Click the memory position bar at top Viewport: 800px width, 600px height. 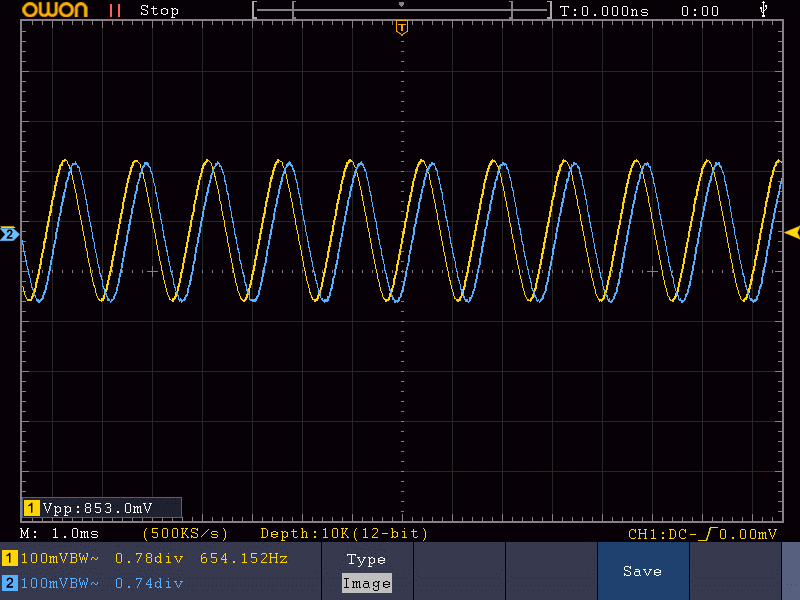pos(401,11)
